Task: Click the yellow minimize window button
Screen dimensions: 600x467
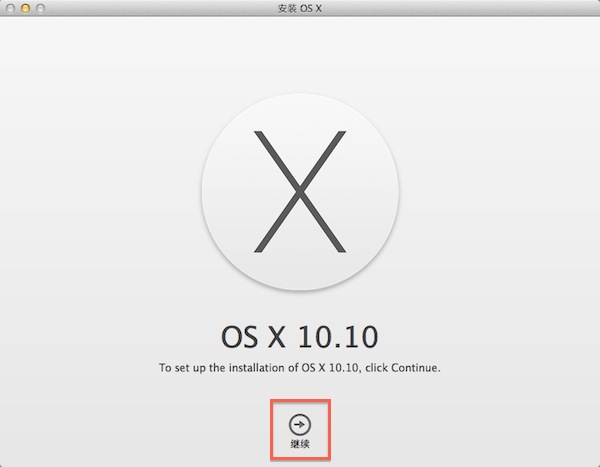Action: coord(25,8)
